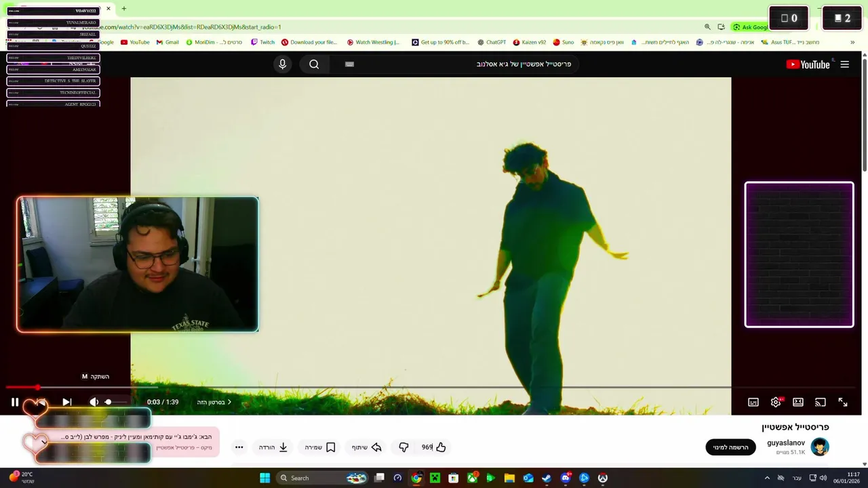Open Task View on the taskbar
Image resolution: width=868 pixels, height=488 pixels.
click(380, 478)
